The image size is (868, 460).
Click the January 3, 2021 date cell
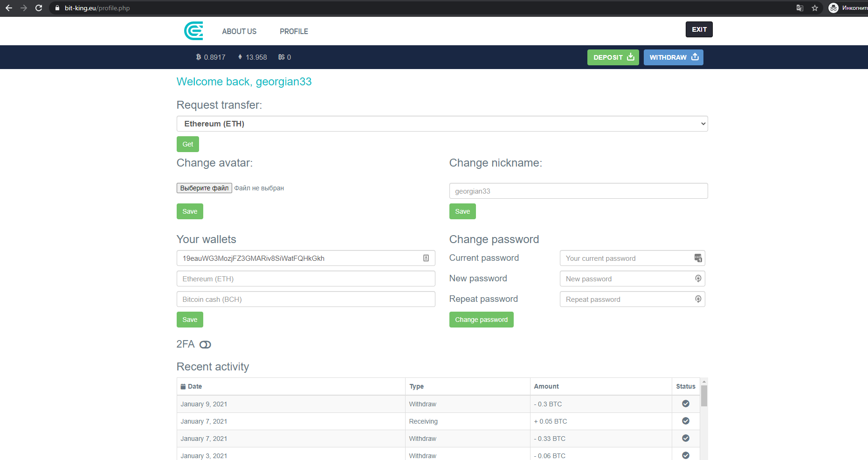[x=291, y=454]
